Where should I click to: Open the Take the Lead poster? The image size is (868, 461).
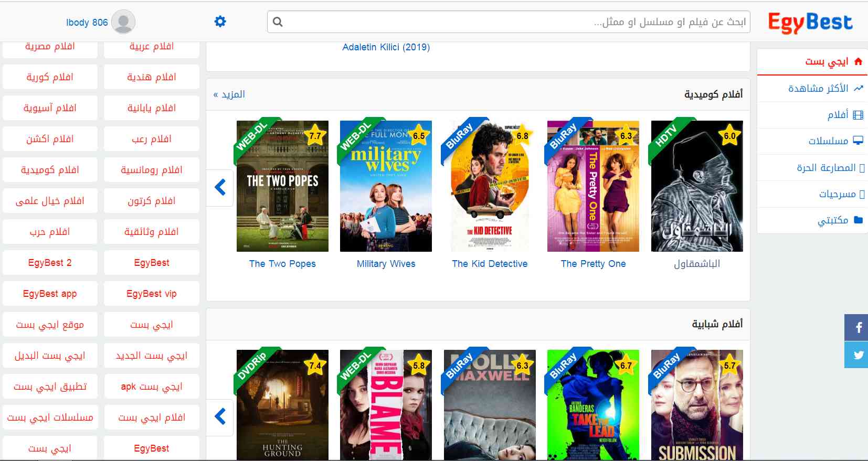tap(593, 405)
